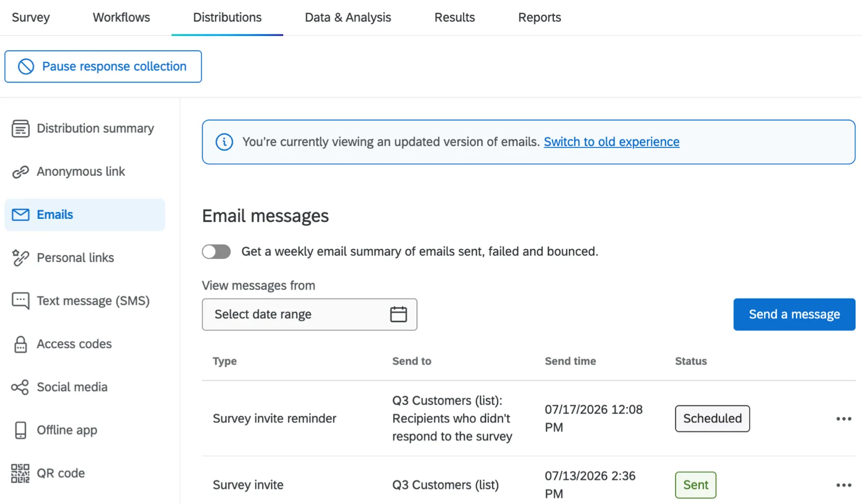Image resolution: width=862 pixels, height=504 pixels.
Task: Select Anonymous link in the sidebar
Action: tap(85, 172)
